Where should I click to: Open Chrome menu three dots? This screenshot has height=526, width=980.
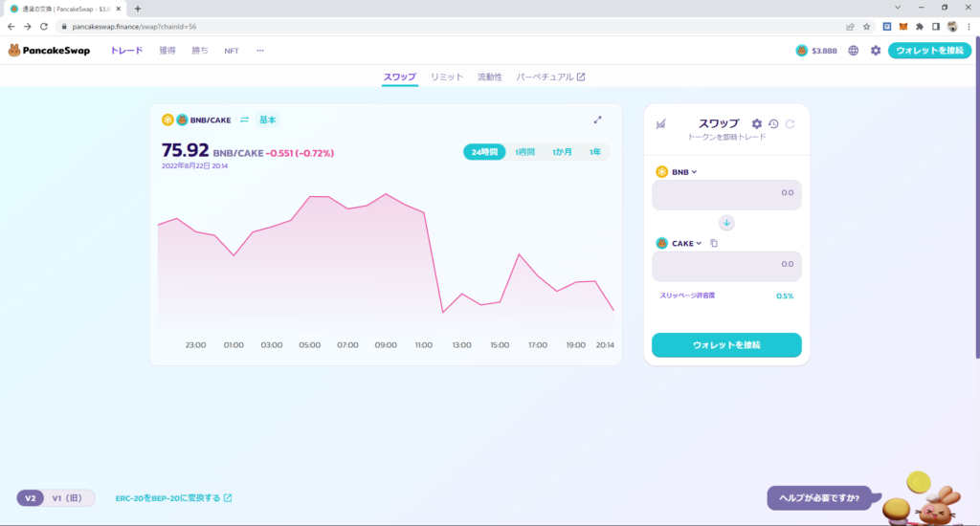pos(969,26)
